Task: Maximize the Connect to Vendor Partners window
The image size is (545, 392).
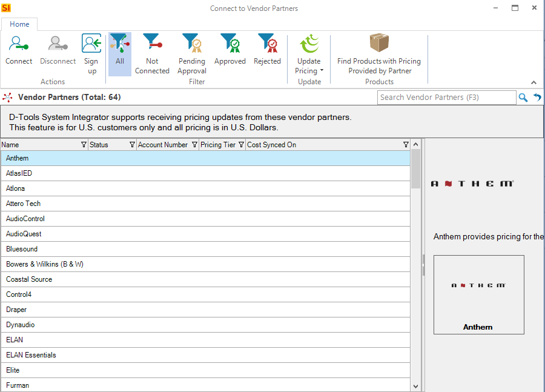Action: [515, 8]
